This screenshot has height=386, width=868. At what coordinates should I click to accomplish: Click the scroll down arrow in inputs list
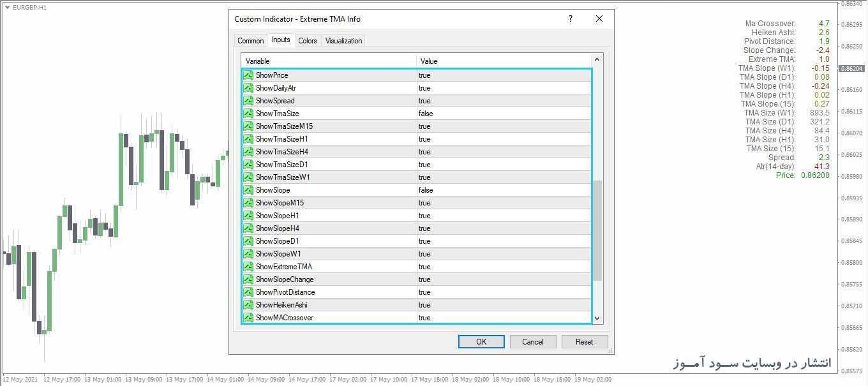[597, 318]
